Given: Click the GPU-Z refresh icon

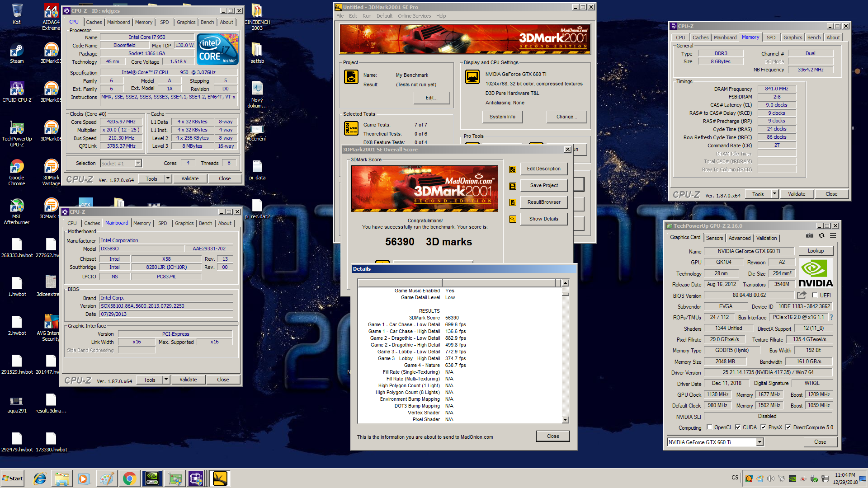Looking at the screenshot, I should pos(821,236).
